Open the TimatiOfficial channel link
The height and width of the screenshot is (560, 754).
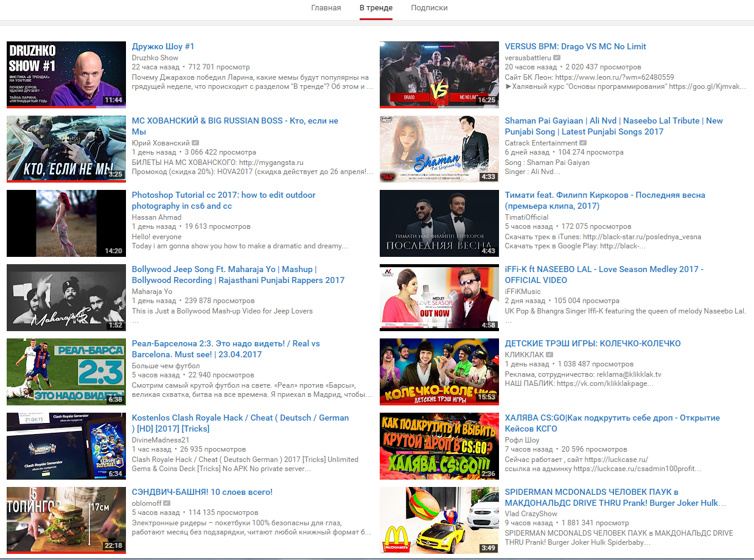(526, 217)
